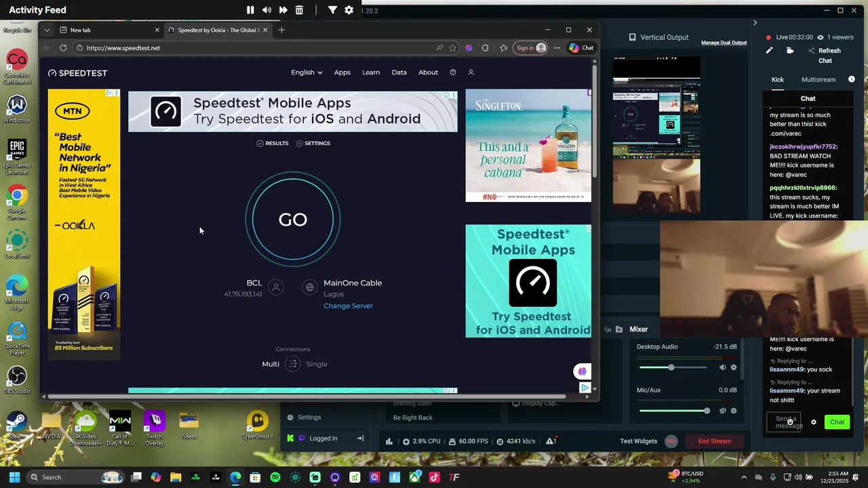Screen dimensions: 868x488
Task: Toggle the REC recording button
Action: click(x=671, y=441)
